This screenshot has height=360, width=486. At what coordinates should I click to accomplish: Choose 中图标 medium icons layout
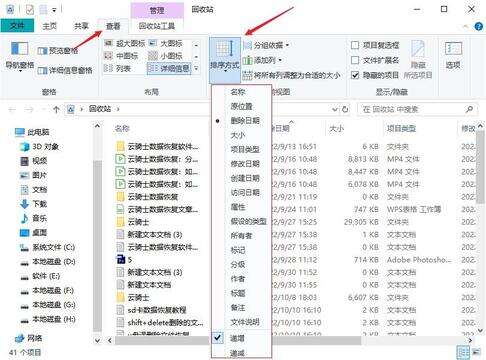(x=121, y=56)
